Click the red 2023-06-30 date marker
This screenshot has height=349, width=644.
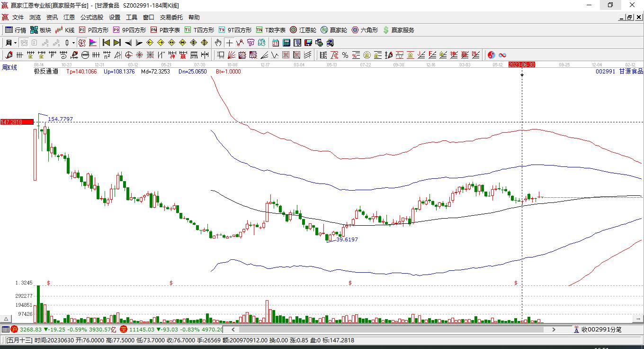coord(521,64)
